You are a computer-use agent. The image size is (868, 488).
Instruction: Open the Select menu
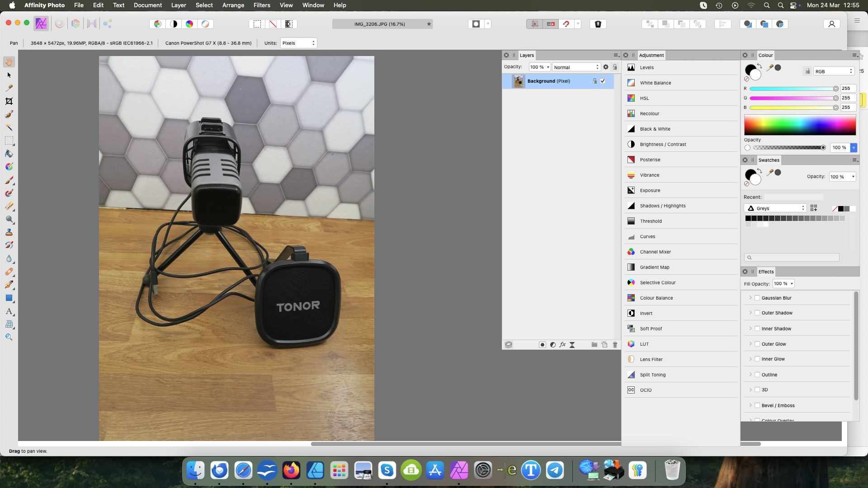[x=204, y=5]
